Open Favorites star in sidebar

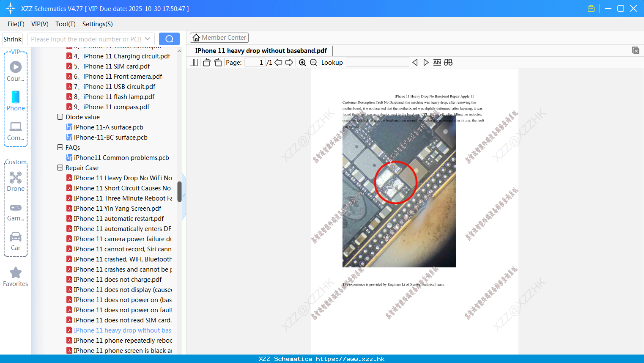click(16, 277)
